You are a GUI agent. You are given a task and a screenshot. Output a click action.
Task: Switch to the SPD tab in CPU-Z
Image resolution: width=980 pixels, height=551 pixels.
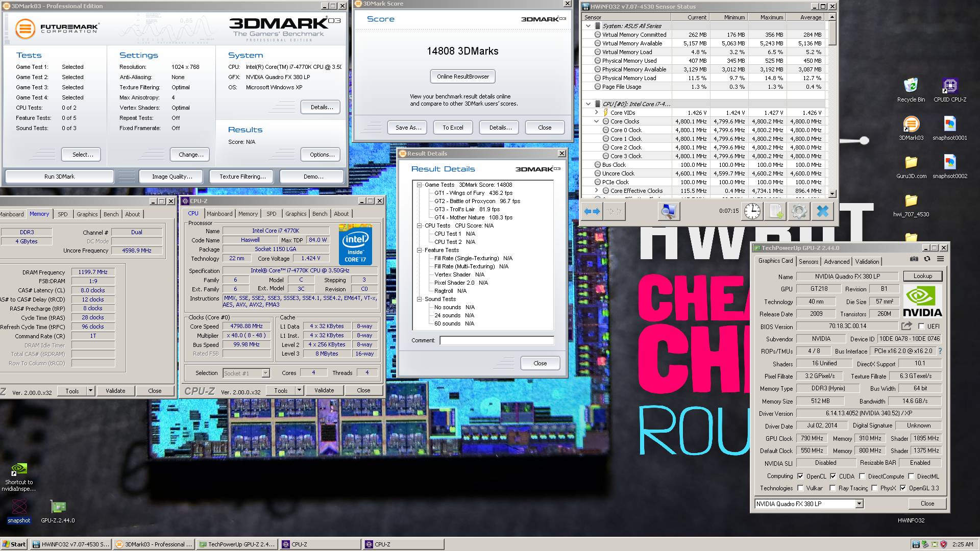click(272, 213)
